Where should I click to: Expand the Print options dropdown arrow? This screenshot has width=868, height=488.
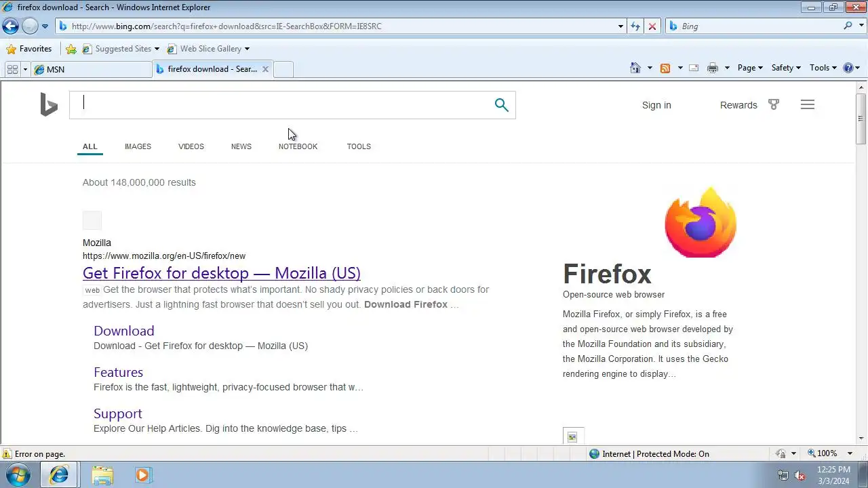[727, 68]
